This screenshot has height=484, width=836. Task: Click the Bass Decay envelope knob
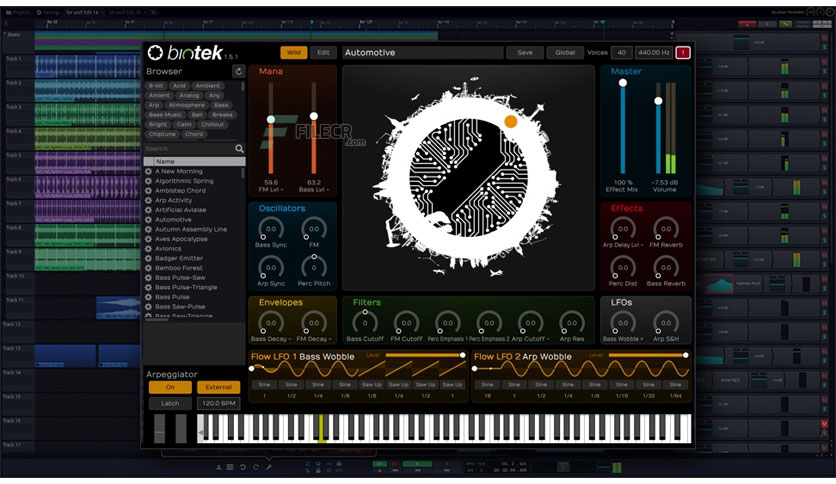(x=271, y=322)
